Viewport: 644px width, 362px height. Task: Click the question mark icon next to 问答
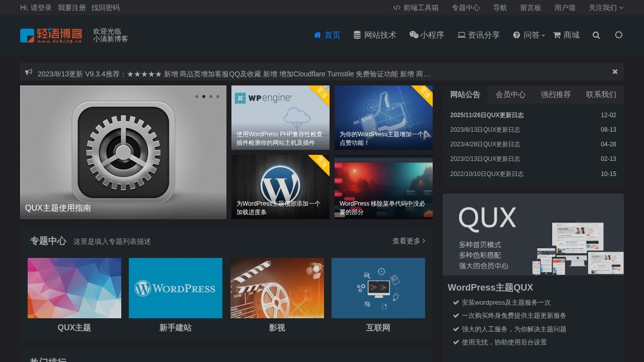(x=516, y=35)
